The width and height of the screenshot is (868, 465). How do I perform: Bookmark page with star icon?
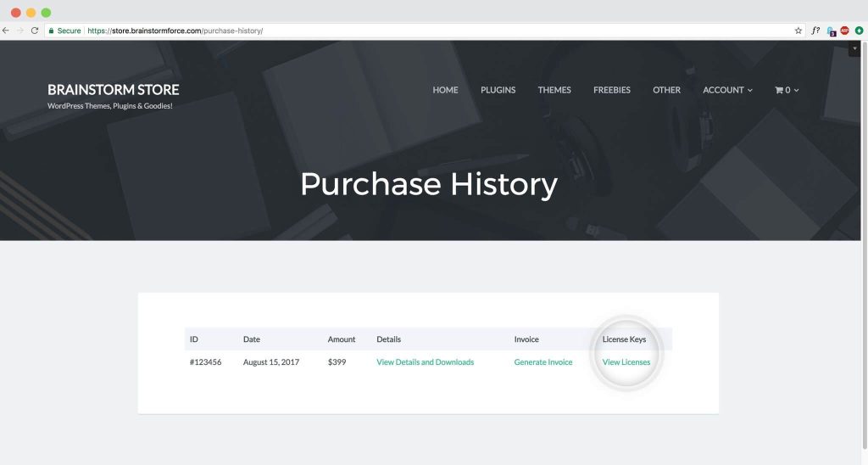click(x=798, y=31)
